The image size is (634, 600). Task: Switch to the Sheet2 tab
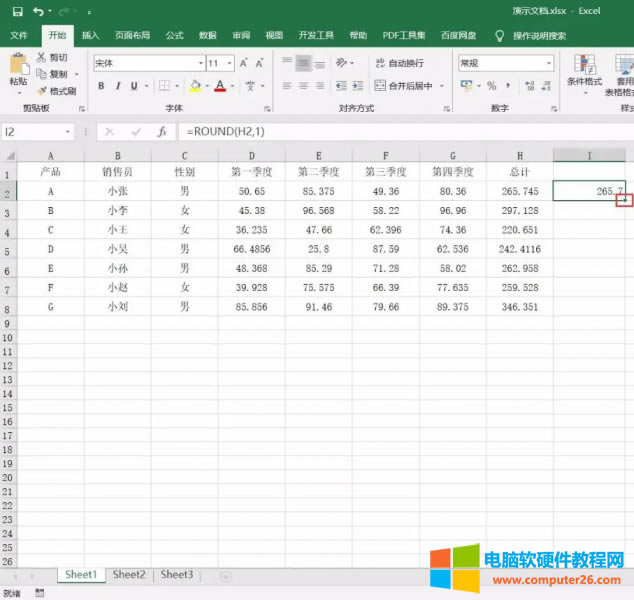(x=129, y=575)
